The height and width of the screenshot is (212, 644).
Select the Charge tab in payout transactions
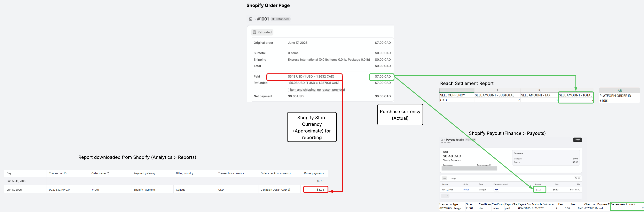tap(453, 179)
